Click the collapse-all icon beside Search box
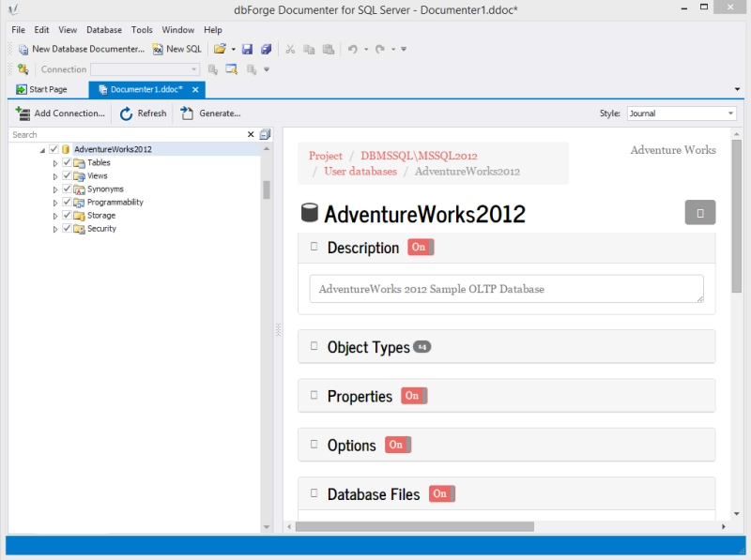The image size is (751, 560). pyautogui.click(x=265, y=134)
